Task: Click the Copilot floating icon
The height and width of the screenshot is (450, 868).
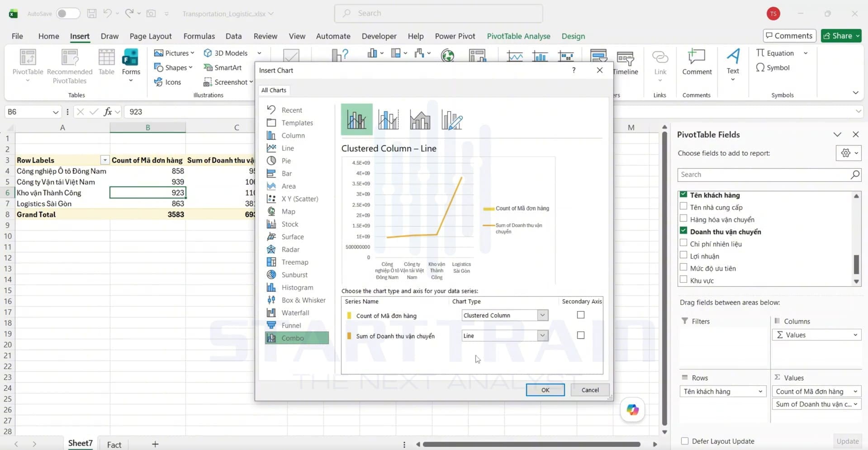Action: pyautogui.click(x=632, y=410)
